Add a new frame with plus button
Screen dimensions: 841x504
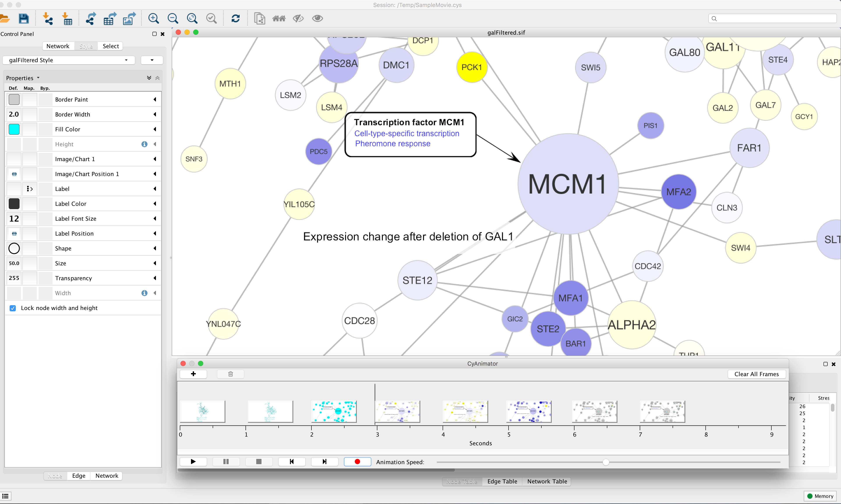[193, 374]
